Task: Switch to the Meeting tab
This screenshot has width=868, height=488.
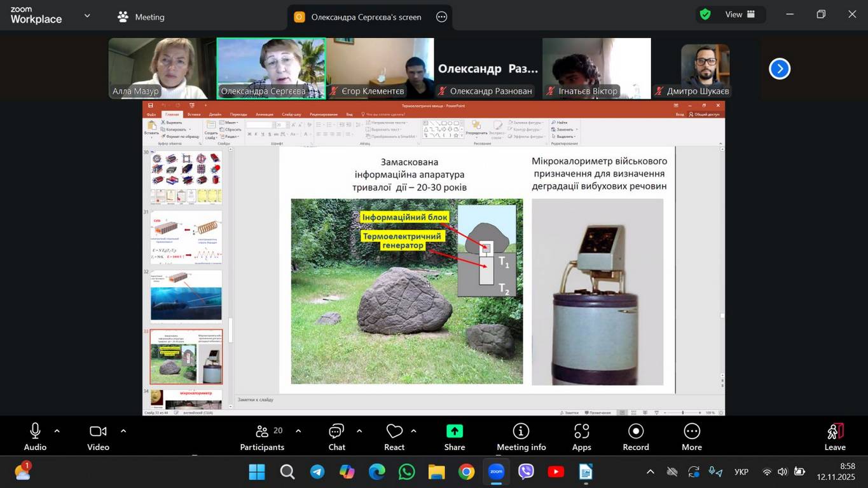Action: [x=141, y=17]
